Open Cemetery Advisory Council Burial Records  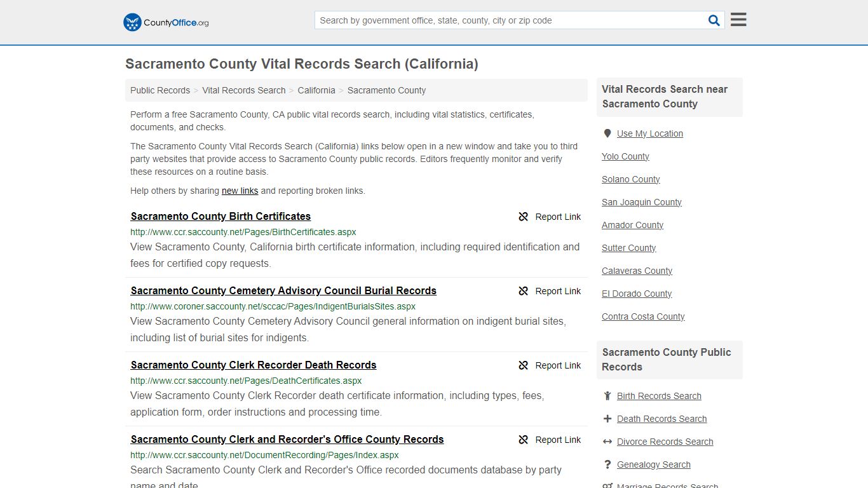pyautogui.click(x=283, y=290)
